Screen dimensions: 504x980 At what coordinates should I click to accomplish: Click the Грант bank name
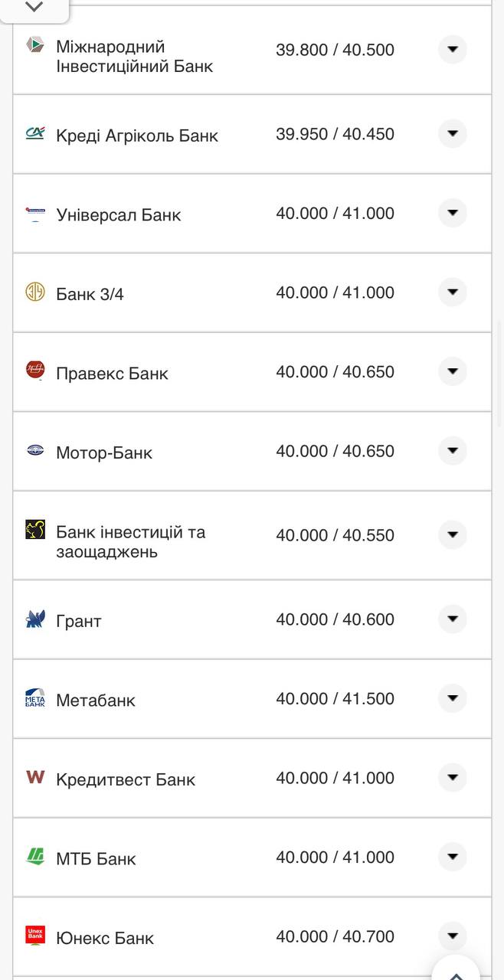point(78,621)
